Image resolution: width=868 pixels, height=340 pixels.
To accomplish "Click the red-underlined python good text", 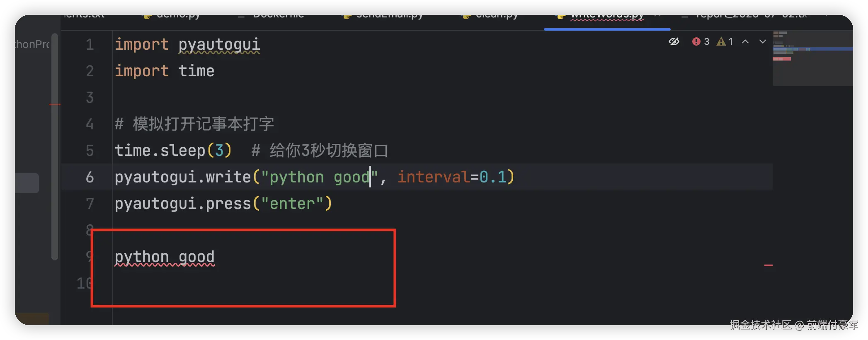I will click(165, 257).
